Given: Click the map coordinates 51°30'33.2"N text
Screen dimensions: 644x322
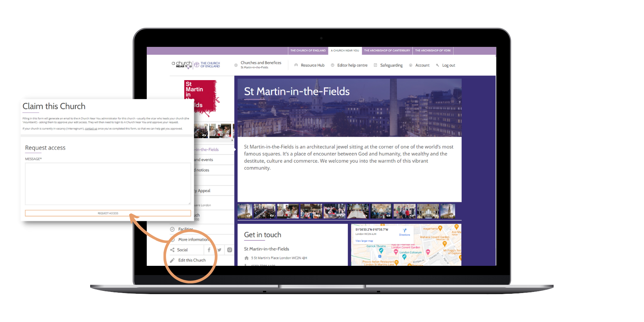Looking at the screenshot, I should point(372,230).
